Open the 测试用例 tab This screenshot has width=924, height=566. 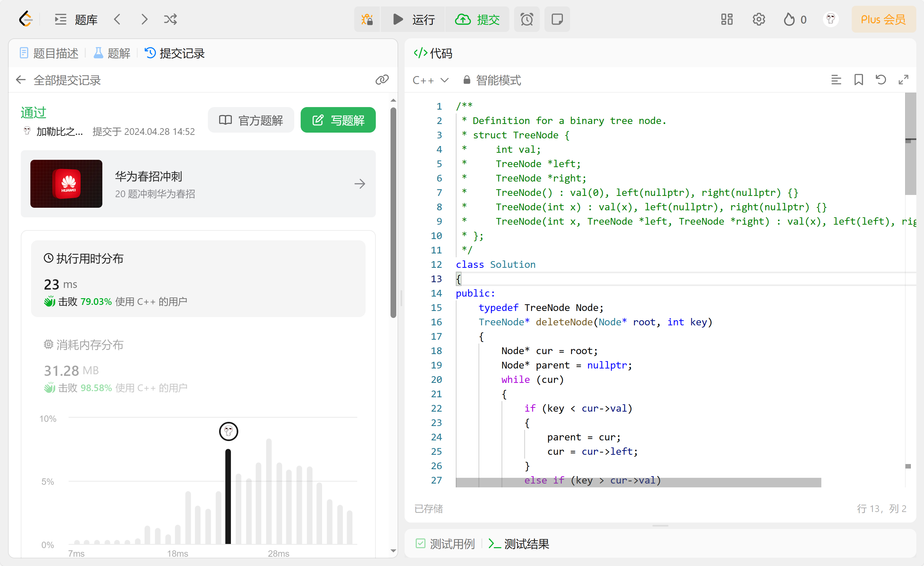click(x=445, y=544)
